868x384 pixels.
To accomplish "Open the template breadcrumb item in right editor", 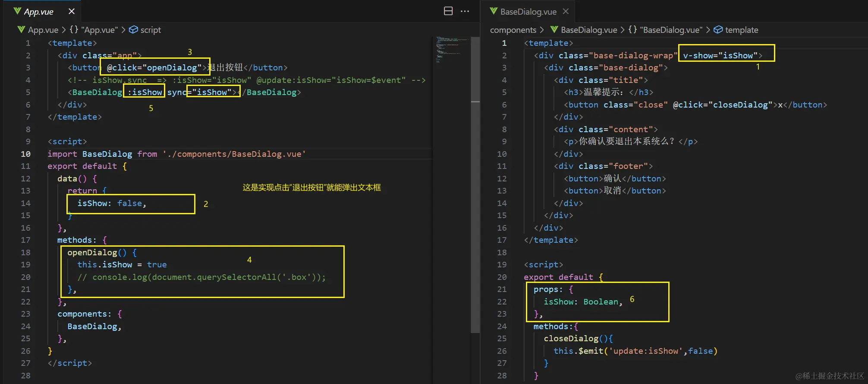I will (x=742, y=30).
